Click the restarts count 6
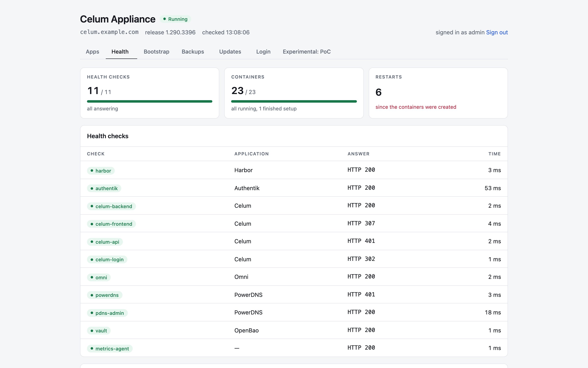Image resolution: width=588 pixels, height=368 pixels. click(379, 92)
